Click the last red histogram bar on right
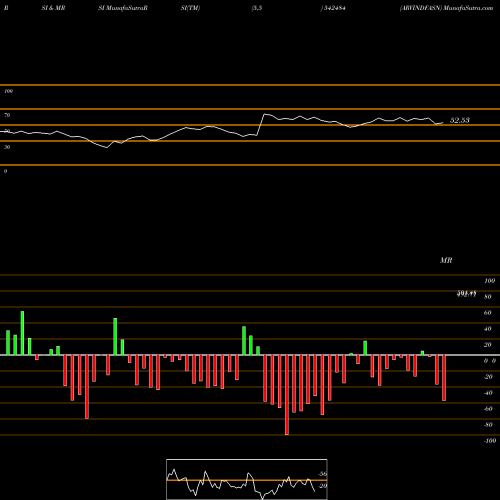This screenshot has width=500, height=500. click(x=444, y=378)
